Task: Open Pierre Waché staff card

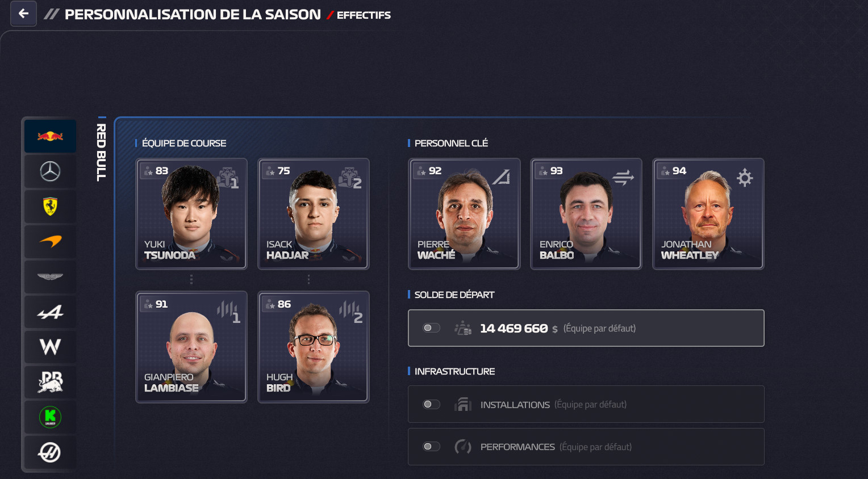Action: (x=464, y=214)
